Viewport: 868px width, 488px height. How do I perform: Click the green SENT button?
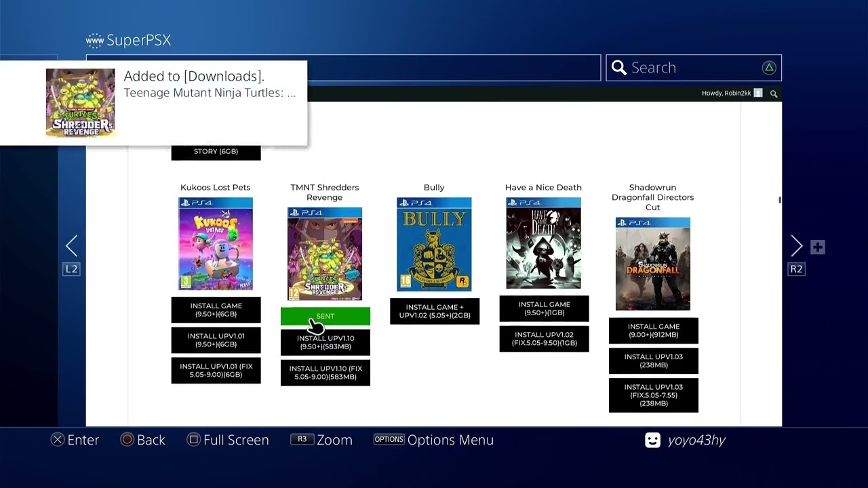(325, 316)
